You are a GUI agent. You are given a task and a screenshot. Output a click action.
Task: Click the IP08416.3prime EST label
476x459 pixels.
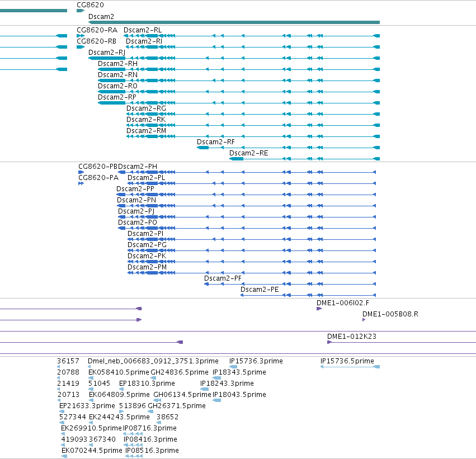(150, 440)
